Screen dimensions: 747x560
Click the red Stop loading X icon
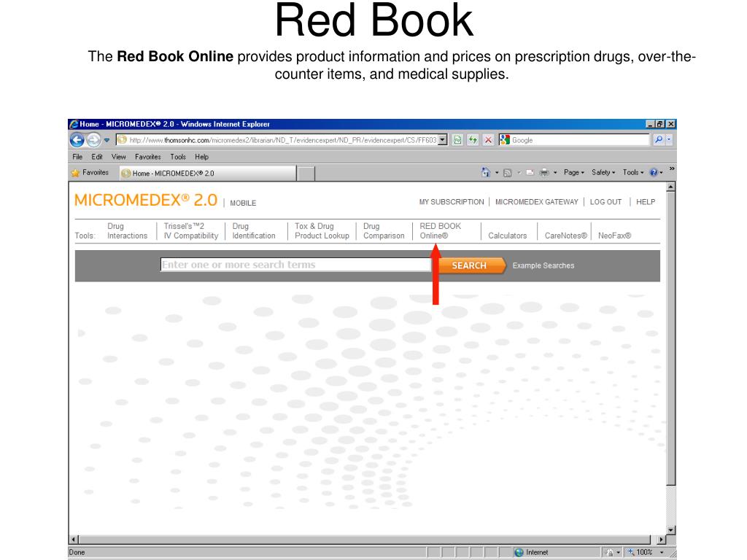pyautogui.click(x=488, y=140)
